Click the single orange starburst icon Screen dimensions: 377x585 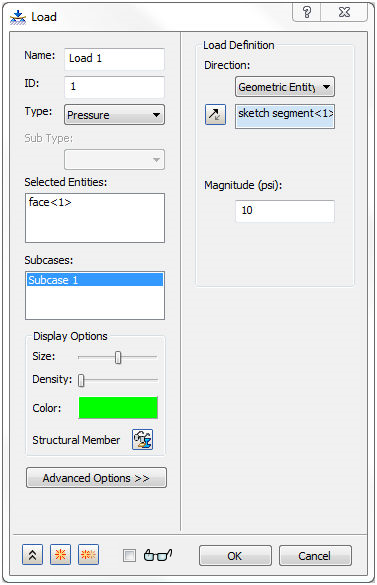coord(60,555)
